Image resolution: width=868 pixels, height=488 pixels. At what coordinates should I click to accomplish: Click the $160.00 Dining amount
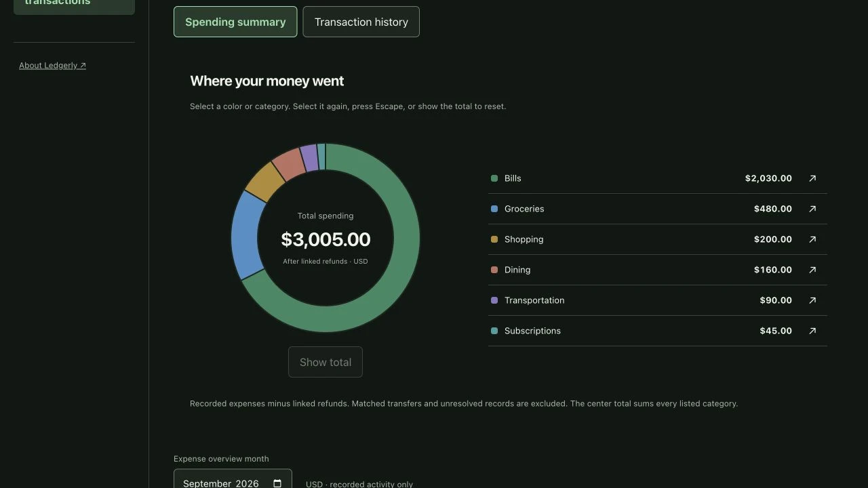pos(773,270)
